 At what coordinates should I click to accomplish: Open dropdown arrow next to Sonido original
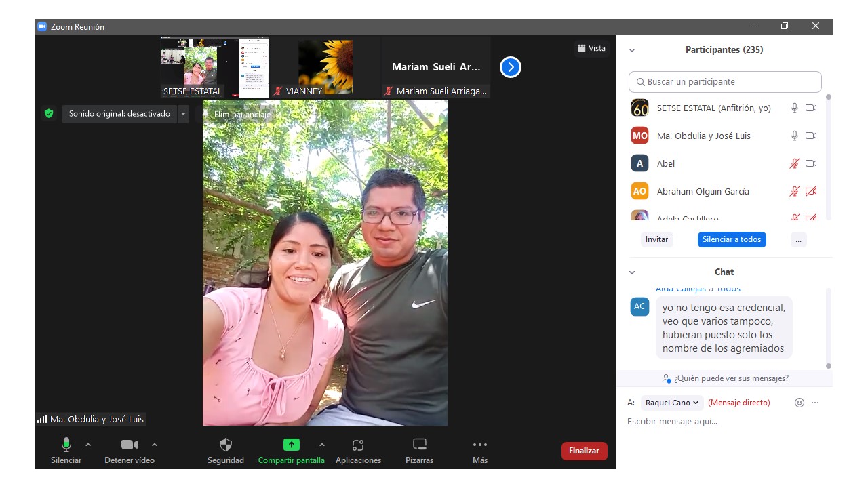(x=183, y=114)
